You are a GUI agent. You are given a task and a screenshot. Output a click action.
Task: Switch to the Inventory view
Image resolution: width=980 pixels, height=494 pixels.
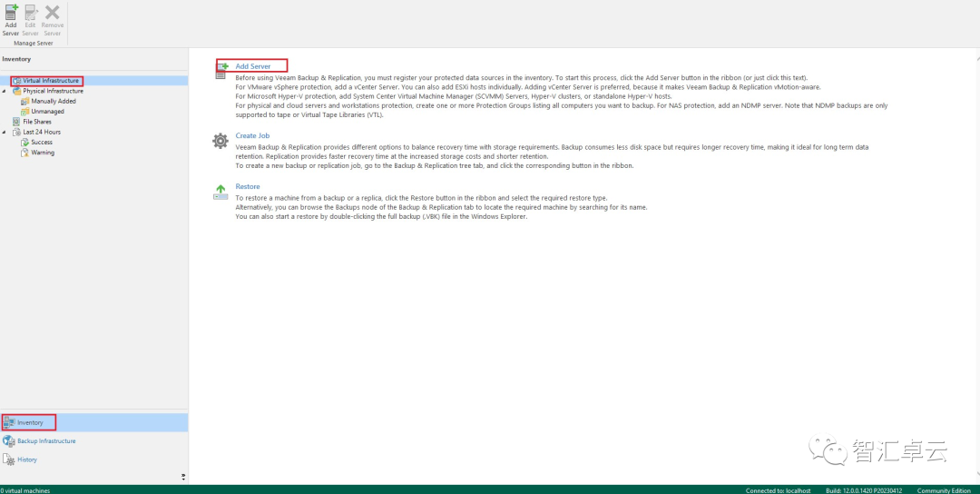pos(93,422)
